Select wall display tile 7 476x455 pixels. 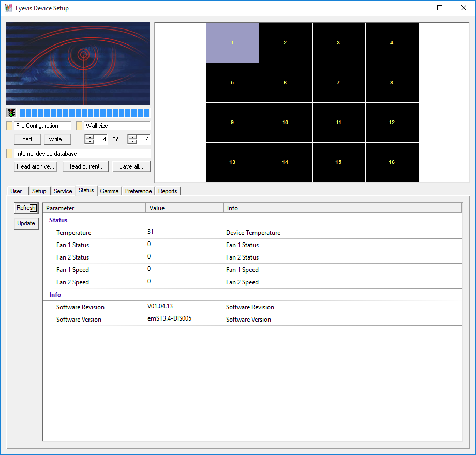point(339,83)
